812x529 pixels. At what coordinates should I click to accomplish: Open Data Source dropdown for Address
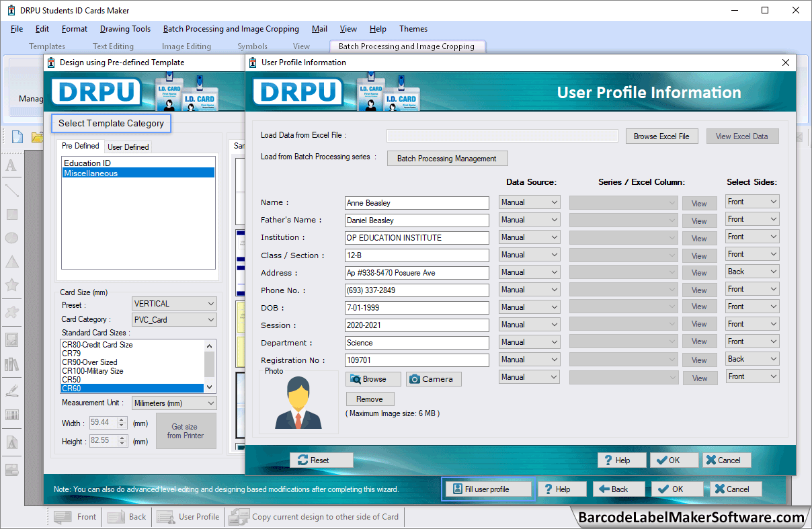click(530, 272)
